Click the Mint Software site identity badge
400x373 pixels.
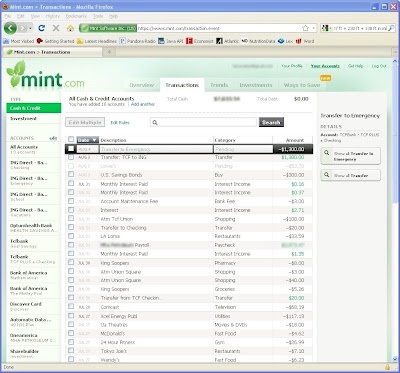tap(108, 28)
